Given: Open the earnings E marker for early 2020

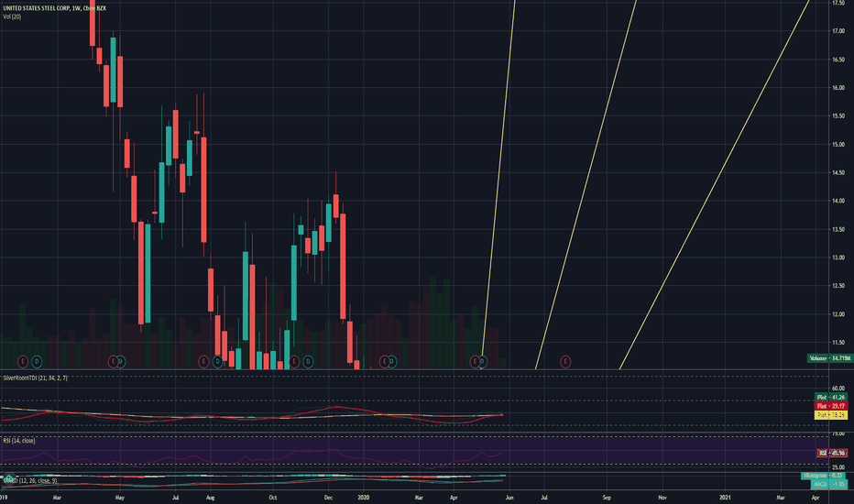Looking at the screenshot, I should point(384,361).
